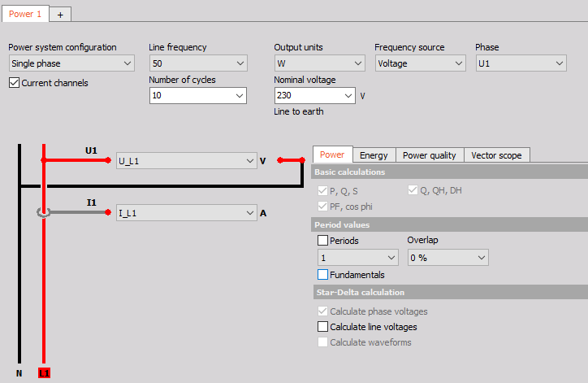Toggle the P, Q, S checkbox
The image size is (588, 383).
(x=322, y=191)
